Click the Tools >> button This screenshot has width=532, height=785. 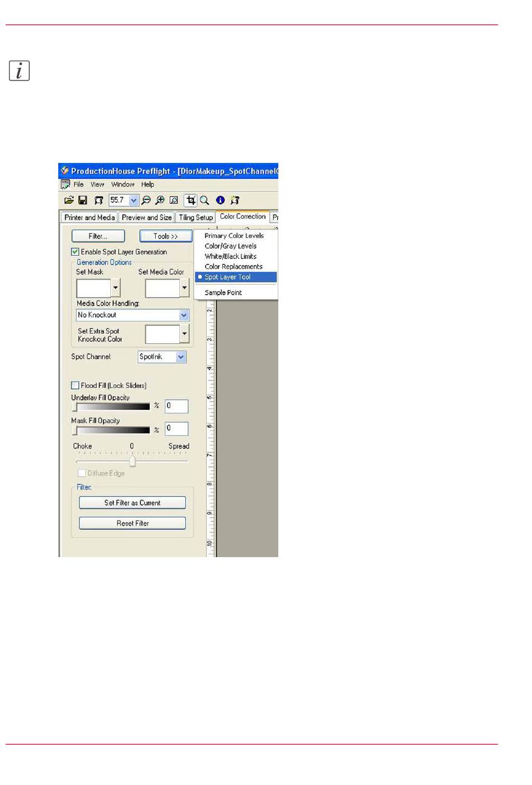click(166, 236)
